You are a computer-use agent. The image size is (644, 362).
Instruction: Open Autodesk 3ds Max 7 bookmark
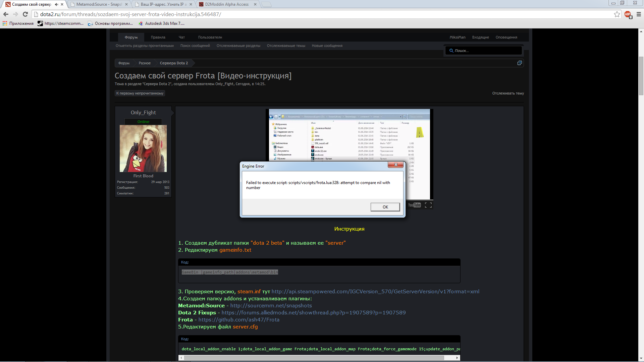161,23
